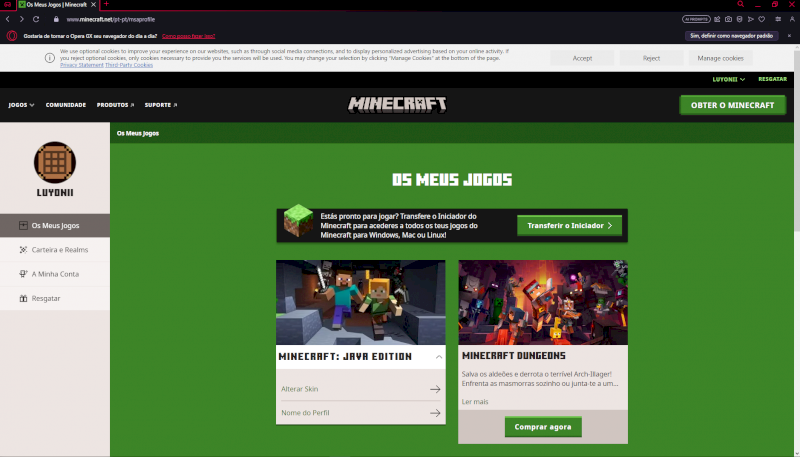The width and height of the screenshot is (800, 457).
Task: Click the padlock site security icon
Action: coord(56,19)
